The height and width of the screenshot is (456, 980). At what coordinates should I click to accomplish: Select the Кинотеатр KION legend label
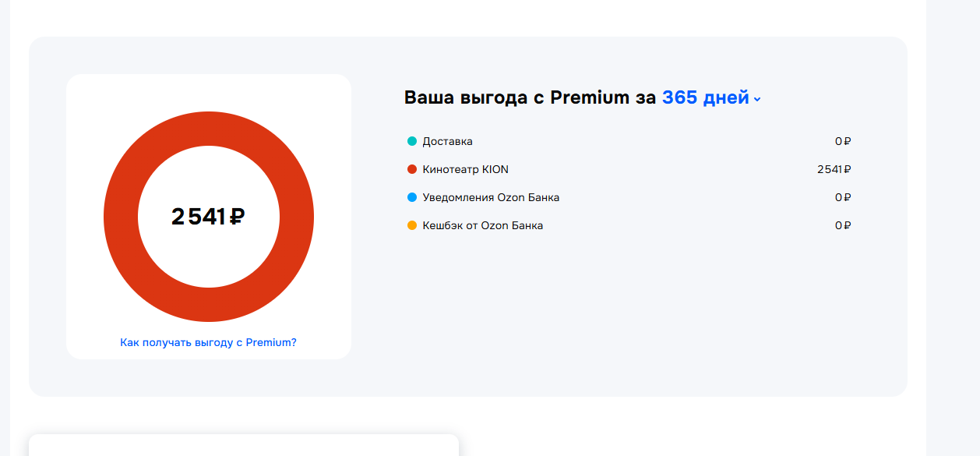465,169
